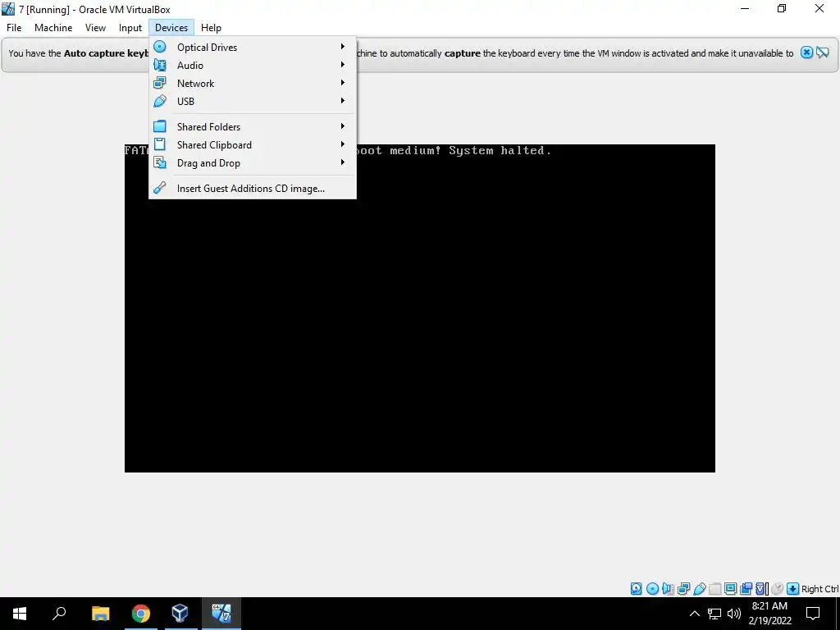Open Drag and Drop submenu
This screenshot has height=630, width=840.
[x=253, y=163]
